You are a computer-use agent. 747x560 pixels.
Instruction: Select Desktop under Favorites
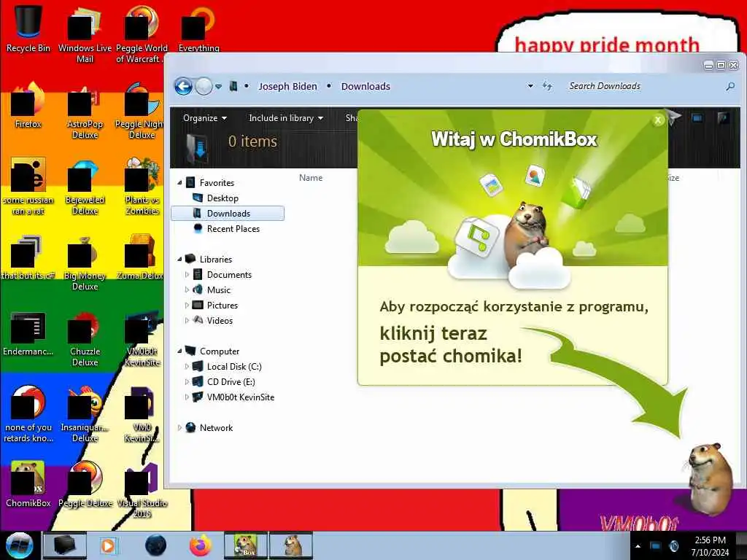(222, 198)
